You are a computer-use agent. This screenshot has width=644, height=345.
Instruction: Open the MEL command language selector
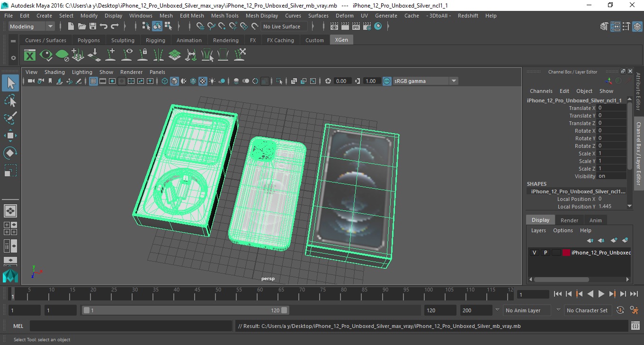click(18, 326)
